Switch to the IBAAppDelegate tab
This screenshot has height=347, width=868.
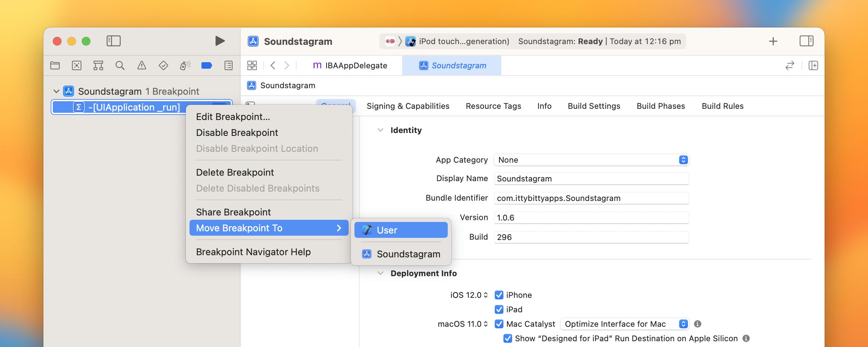tap(350, 65)
